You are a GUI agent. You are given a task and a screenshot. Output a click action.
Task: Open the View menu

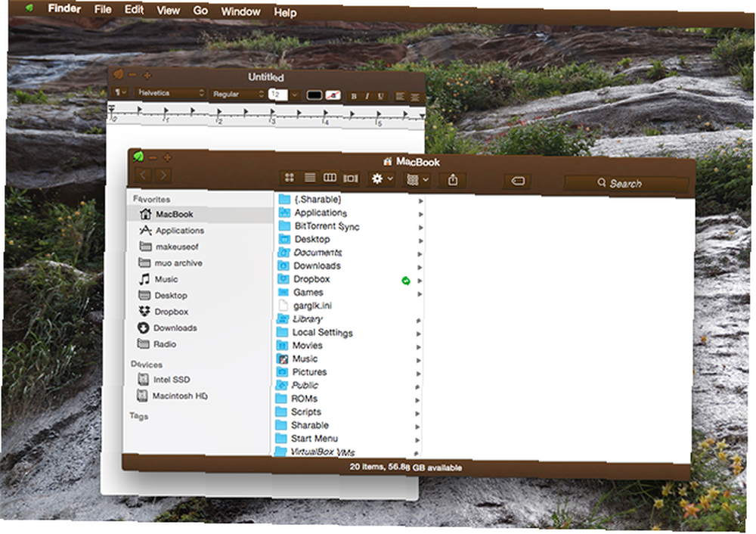coord(169,10)
